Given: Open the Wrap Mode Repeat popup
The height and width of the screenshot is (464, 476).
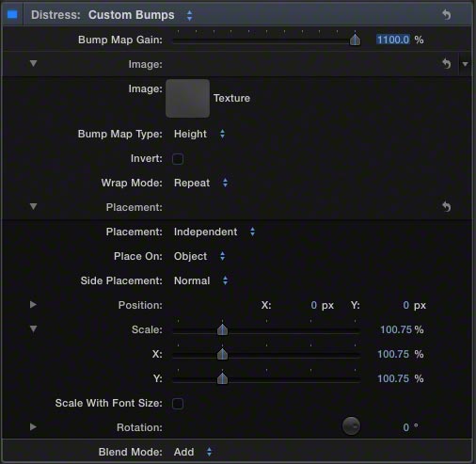Looking at the screenshot, I should (200, 183).
